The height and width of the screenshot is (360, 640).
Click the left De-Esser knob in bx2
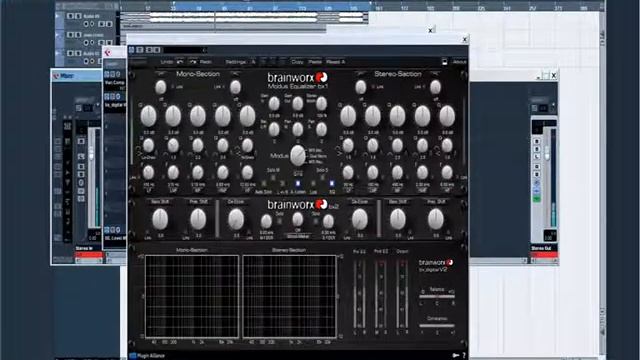pyautogui.click(x=236, y=220)
